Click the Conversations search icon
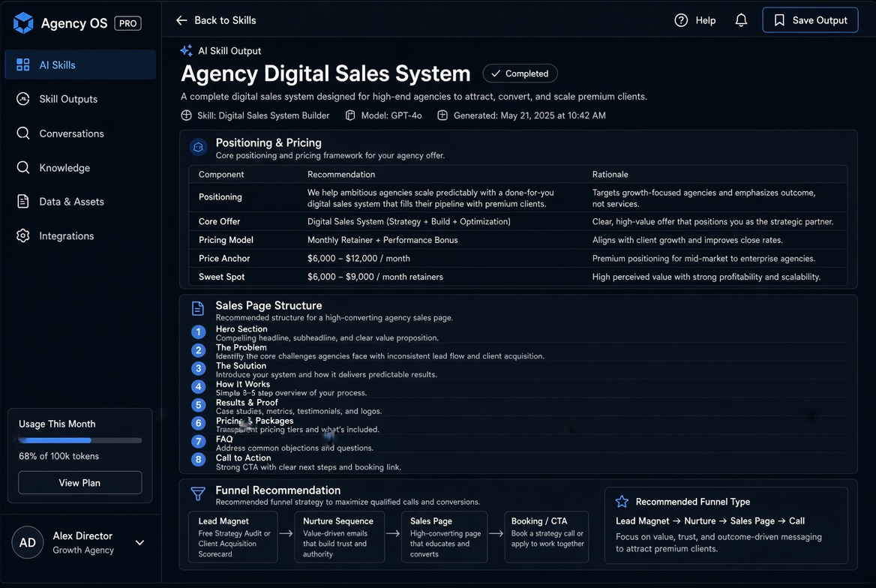Screen dimensions: 876x588 23,133
